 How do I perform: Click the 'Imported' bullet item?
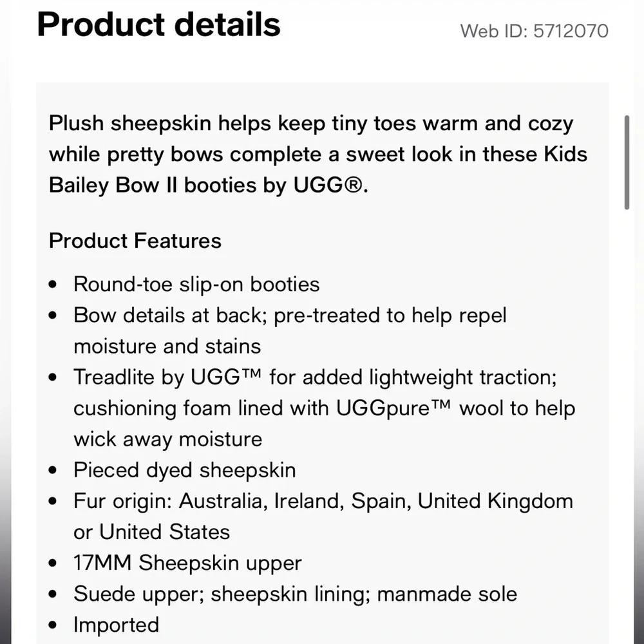tap(116, 625)
